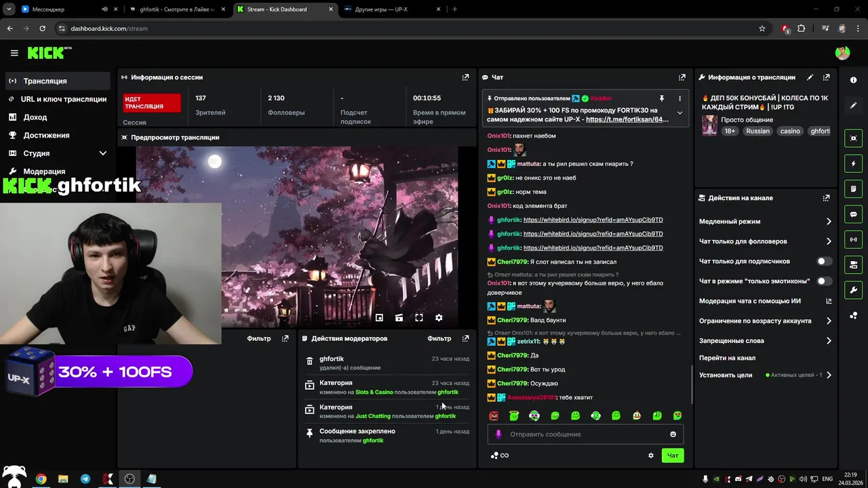Click the pencil icon in the right rail

[853, 106]
